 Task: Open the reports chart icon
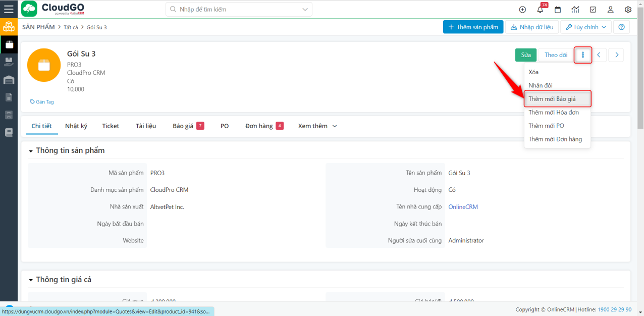(x=575, y=10)
